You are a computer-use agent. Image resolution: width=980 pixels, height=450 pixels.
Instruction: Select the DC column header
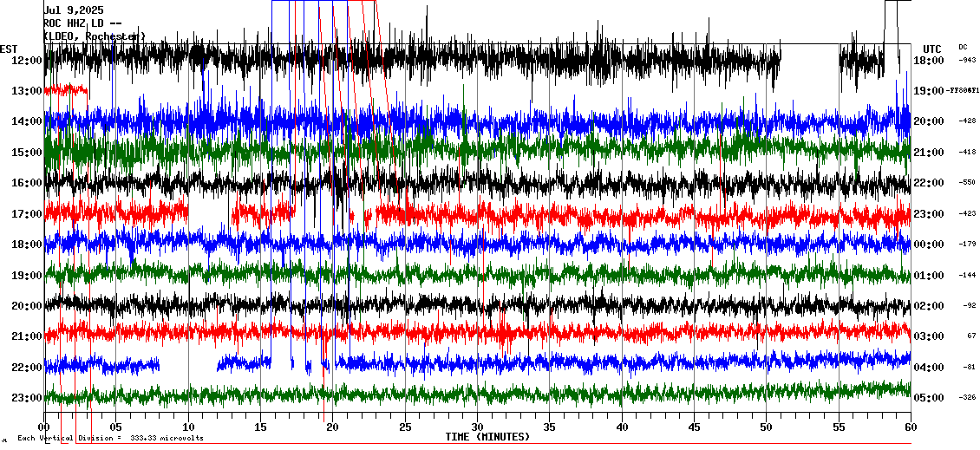963,47
